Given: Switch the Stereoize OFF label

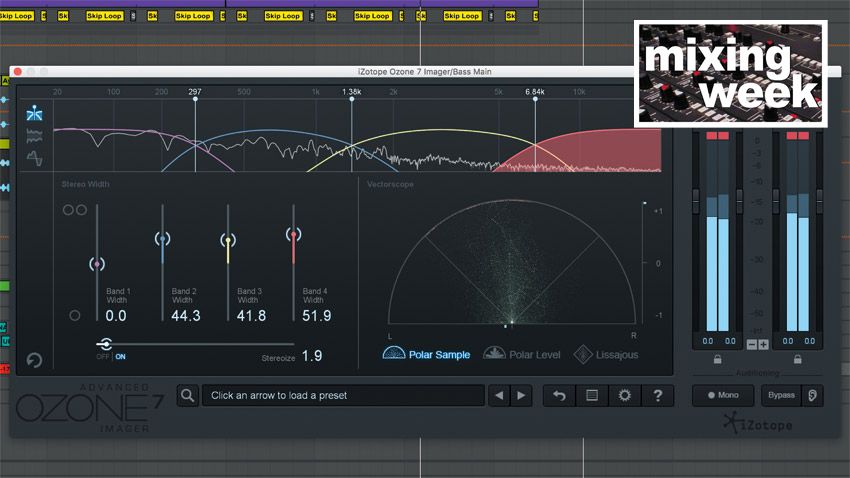Looking at the screenshot, I should [102, 357].
